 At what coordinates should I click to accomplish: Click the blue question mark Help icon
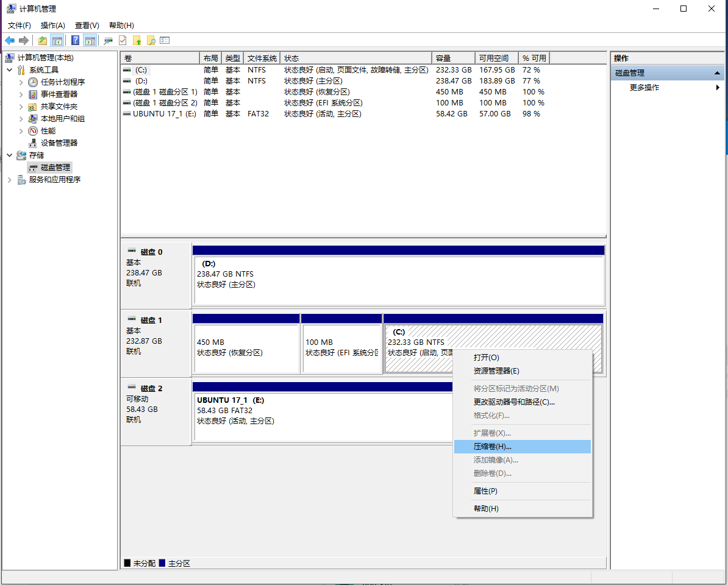pyautogui.click(x=75, y=41)
